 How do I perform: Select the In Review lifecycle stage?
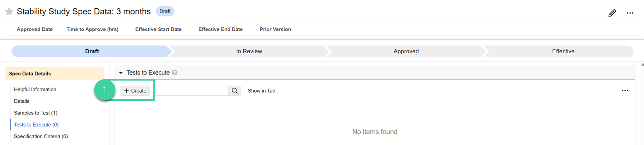point(249,51)
